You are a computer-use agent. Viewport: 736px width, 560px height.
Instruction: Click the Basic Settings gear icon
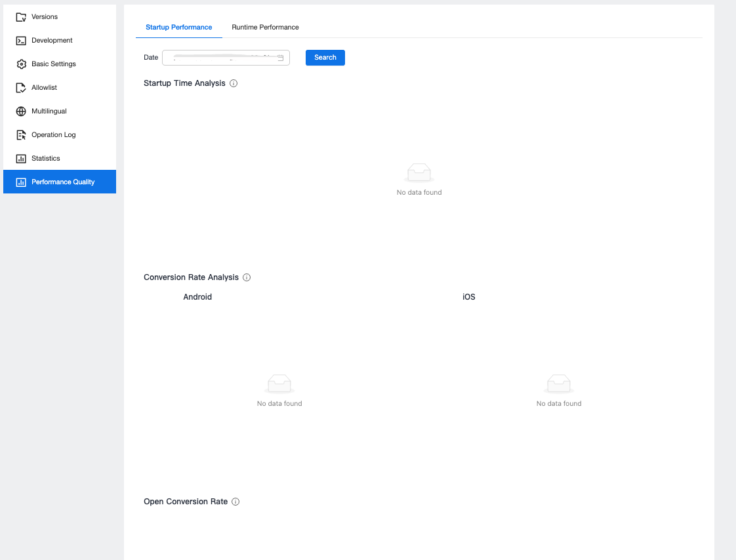click(x=21, y=64)
